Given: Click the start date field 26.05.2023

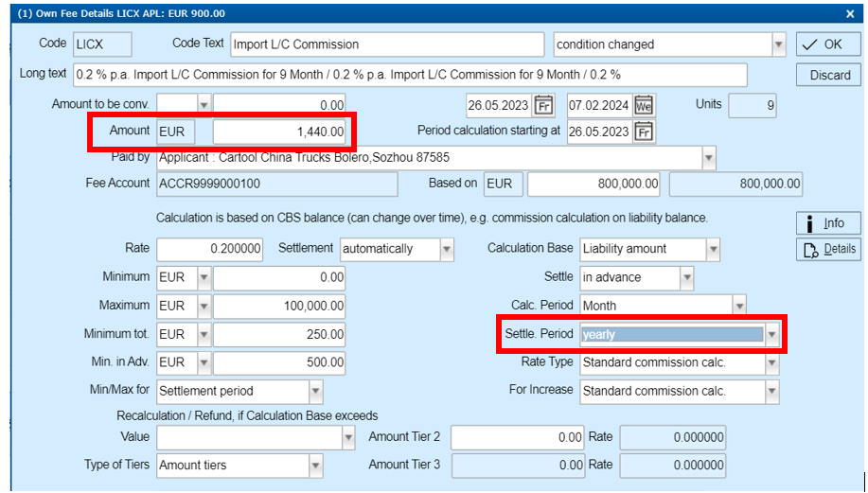Looking at the screenshot, I should [x=499, y=105].
